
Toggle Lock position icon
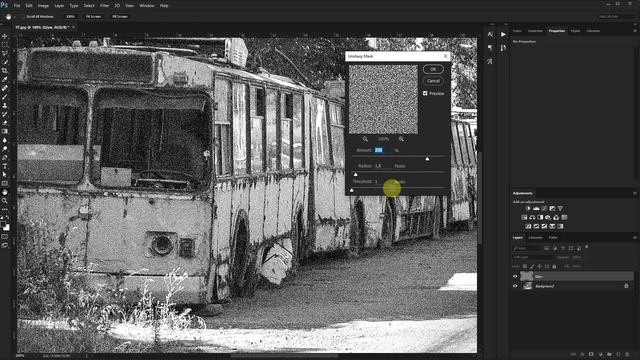point(540,267)
